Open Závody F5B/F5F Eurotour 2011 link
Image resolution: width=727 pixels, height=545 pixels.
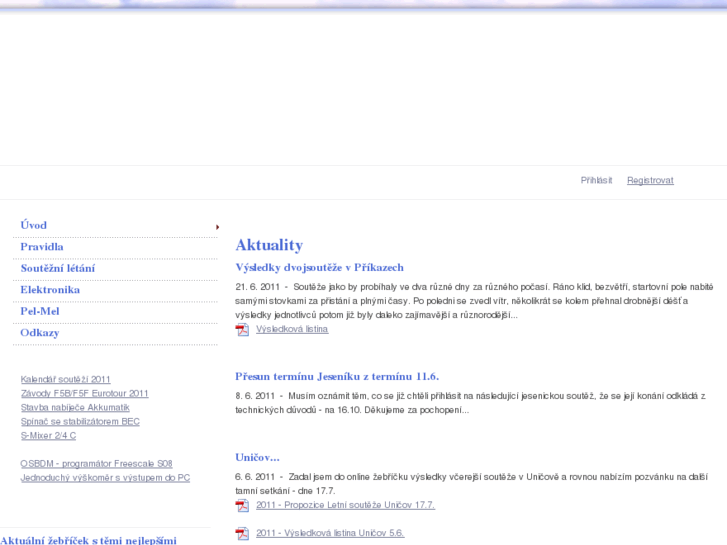(84, 393)
